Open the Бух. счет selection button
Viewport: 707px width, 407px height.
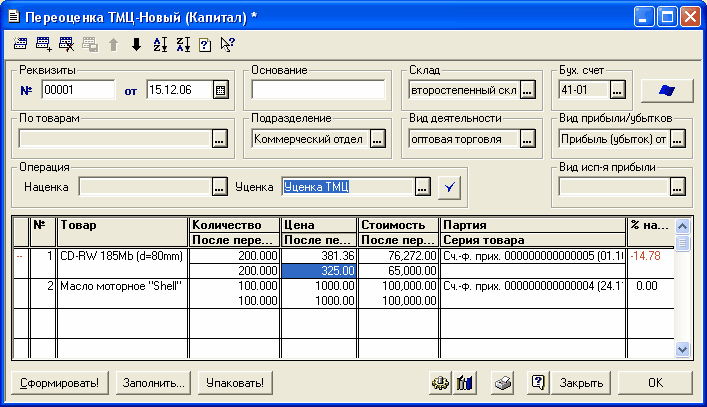617,91
